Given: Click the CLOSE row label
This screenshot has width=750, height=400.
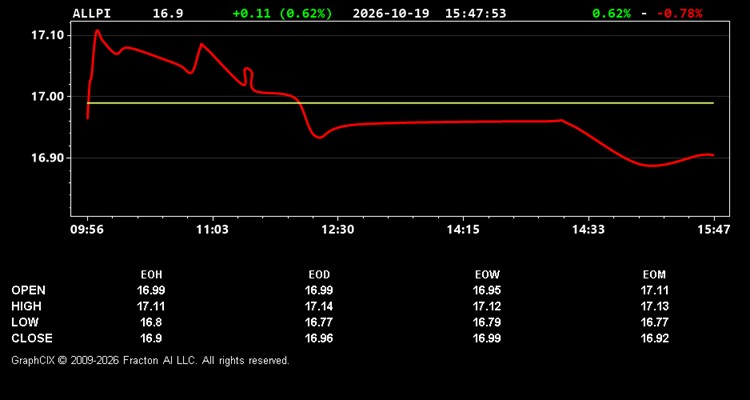Looking at the screenshot, I should (32, 338).
